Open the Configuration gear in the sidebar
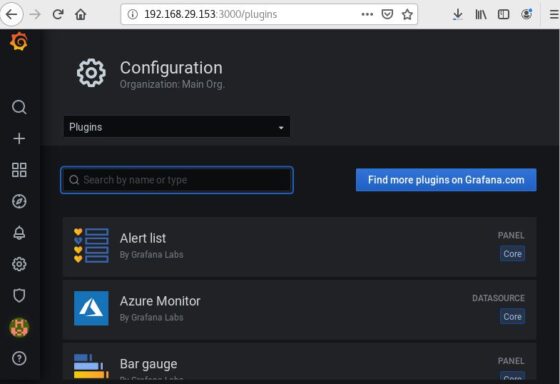The height and width of the screenshot is (384, 560). pyautogui.click(x=19, y=264)
